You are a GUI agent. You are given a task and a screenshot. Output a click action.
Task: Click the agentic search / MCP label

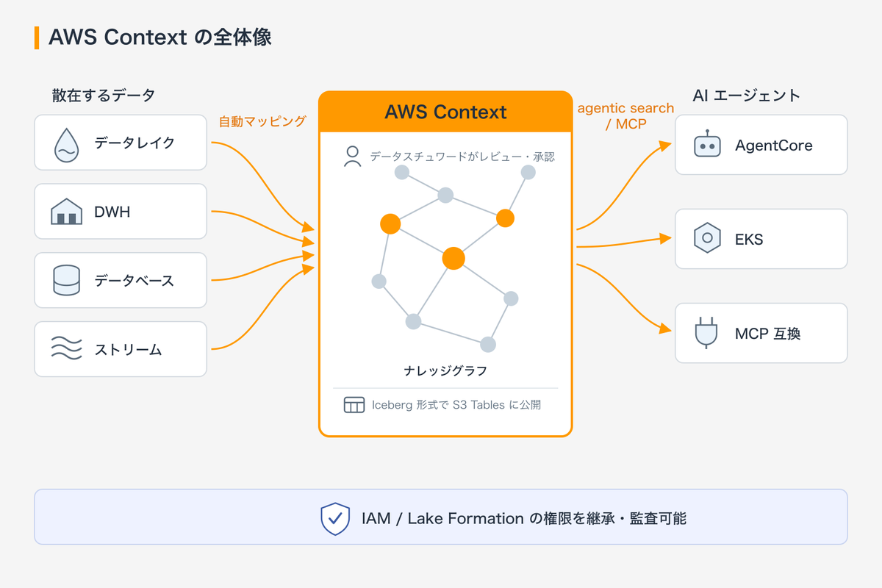[x=625, y=116]
